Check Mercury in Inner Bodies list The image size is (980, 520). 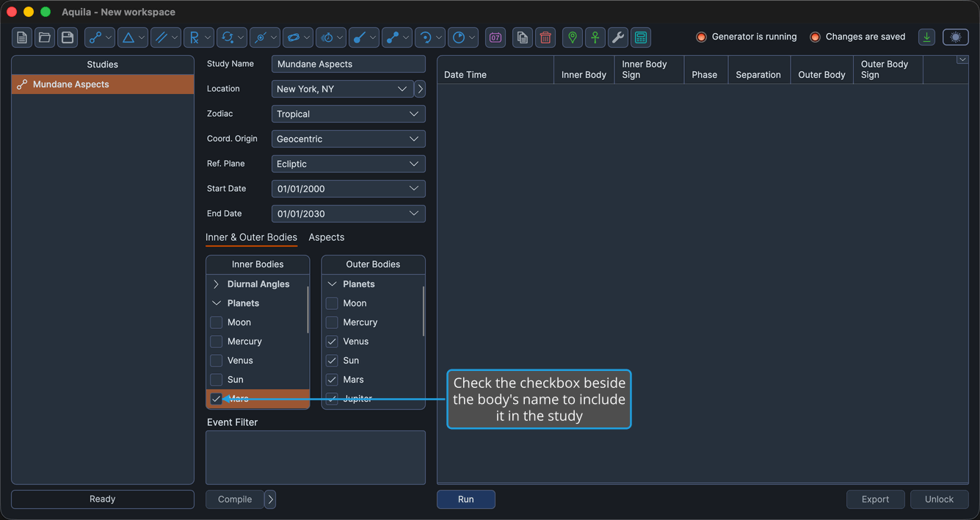click(x=217, y=342)
